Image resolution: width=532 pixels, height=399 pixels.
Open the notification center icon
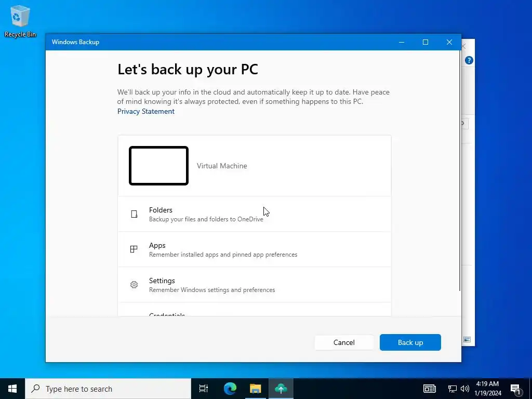pos(515,389)
